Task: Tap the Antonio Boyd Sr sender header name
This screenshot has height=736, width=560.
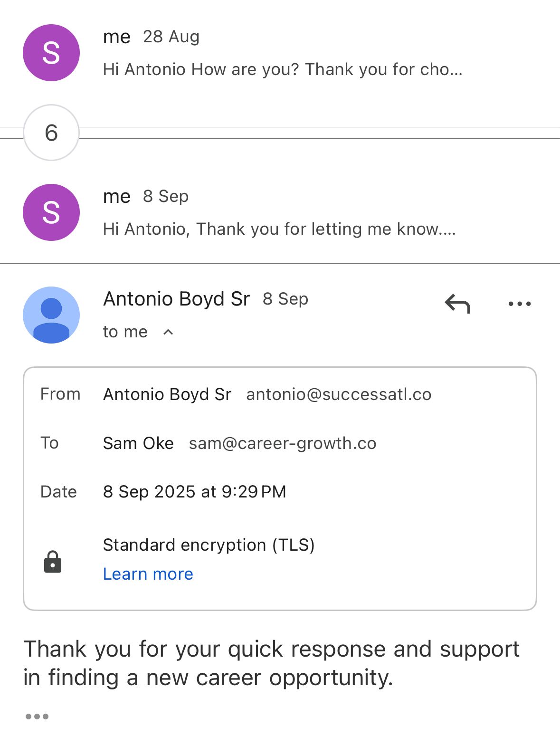Action: click(x=176, y=299)
